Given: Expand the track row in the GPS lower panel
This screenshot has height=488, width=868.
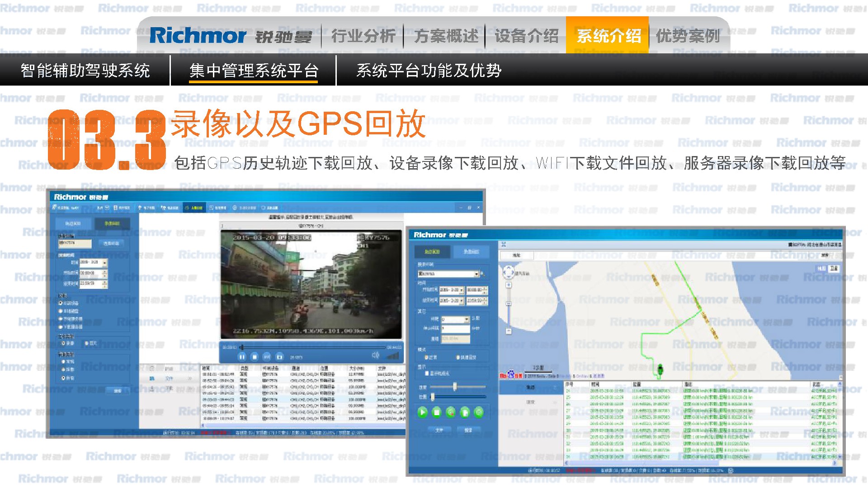Looking at the screenshot, I should click(x=531, y=388).
